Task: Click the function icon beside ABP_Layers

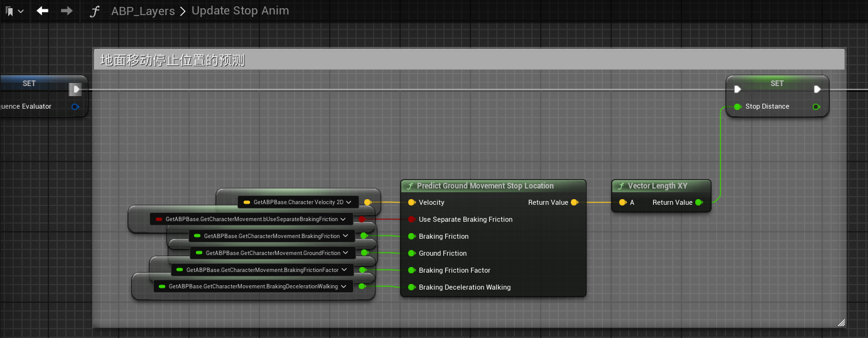Action: (x=95, y=11)
